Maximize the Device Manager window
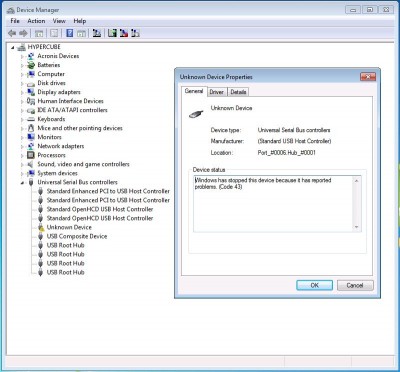Image resolution: width=400 pixels, height=372 pixels. (370, 10)
